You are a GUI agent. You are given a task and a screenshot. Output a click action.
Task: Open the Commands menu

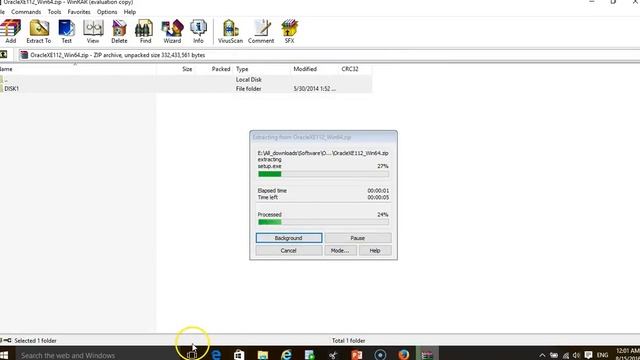pos(26,12)
